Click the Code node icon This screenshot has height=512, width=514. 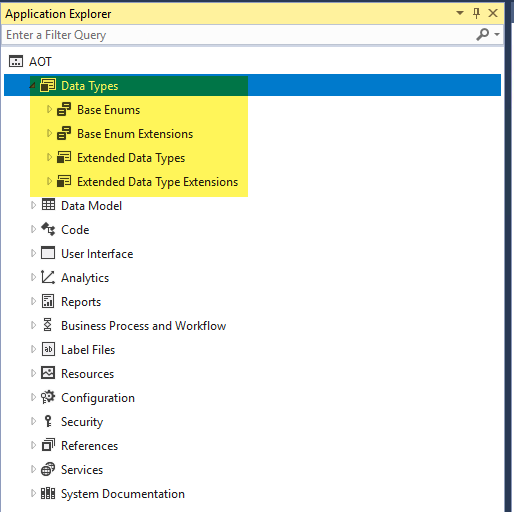coord(48,229)
